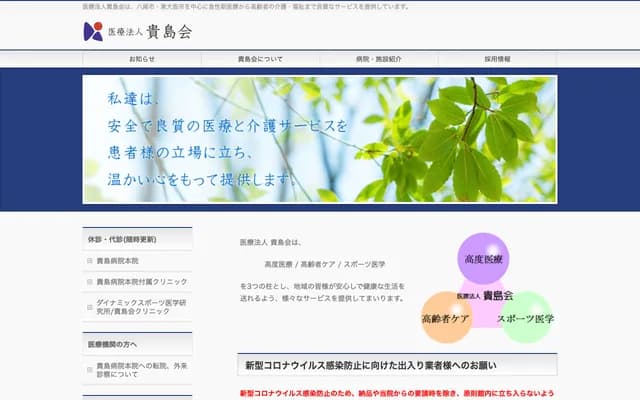Click the 医療機関の方へ sidebar heading
The height and width of the screenshot is (400, 640).
(x=137, y=344)
